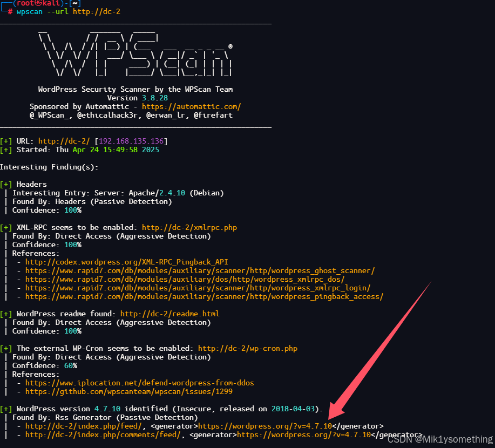Open the https://automattic.com/ sponsor link
The image size is (495, 448).
(191, 107)
